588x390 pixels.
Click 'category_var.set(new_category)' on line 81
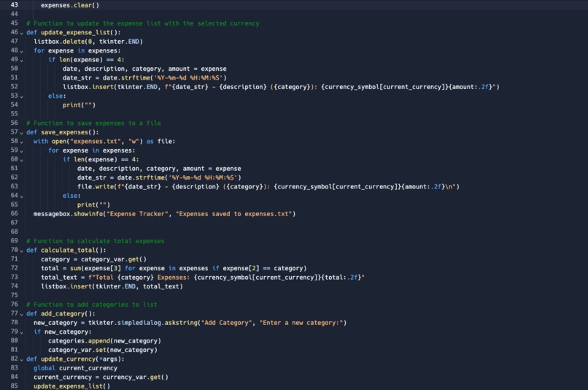103,350
